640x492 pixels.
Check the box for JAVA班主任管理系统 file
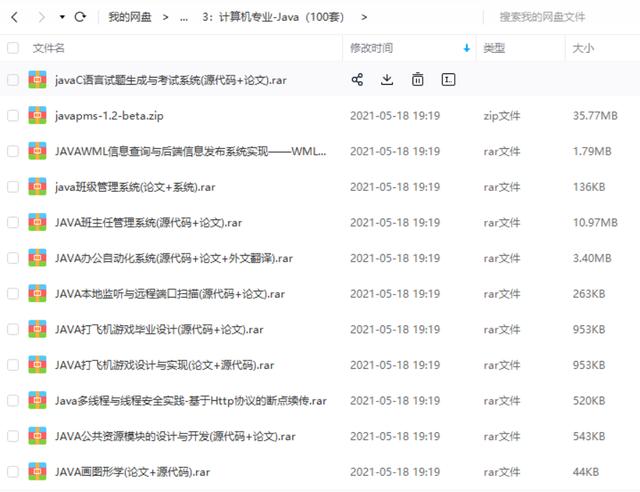point(13,223)
